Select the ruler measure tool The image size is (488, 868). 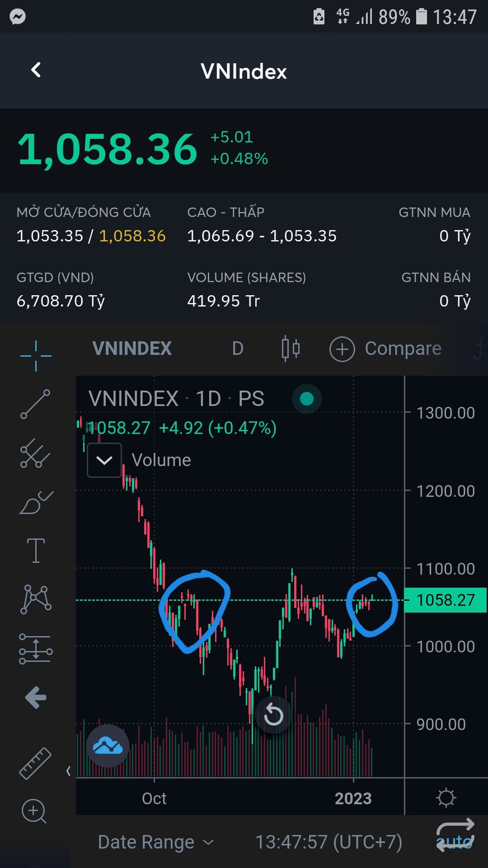tap(35, 764)
